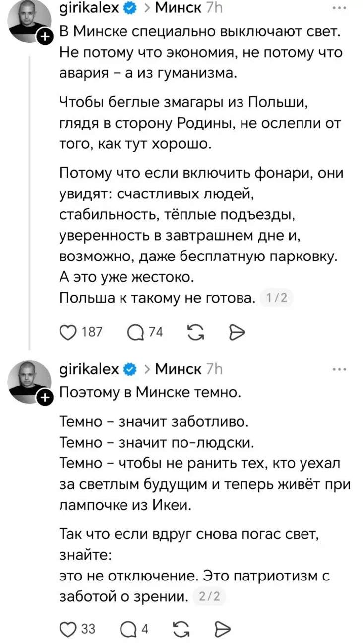Image resolution: width=363 pixels, height=644 pixels.
Task: Open the Минск topic on second post
Action: (178, 370)
